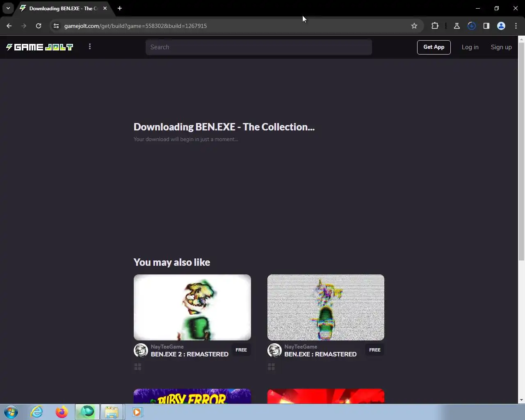This screenshot has width=525, height=420.
Task: Click the Search input field
Action: point(259,47)
